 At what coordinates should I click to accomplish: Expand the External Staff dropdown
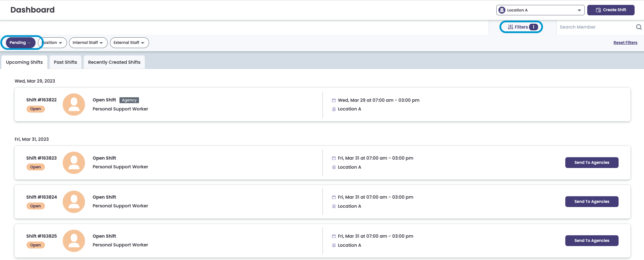[129, 43]
